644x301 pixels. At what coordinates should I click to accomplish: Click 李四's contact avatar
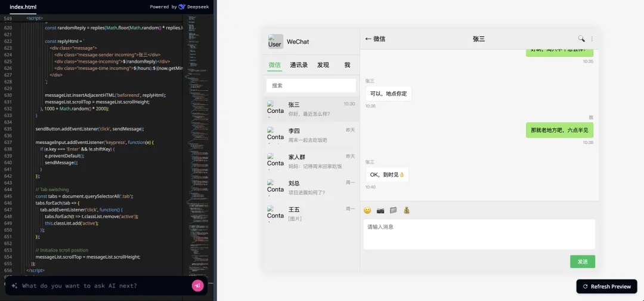pos(275,135)
